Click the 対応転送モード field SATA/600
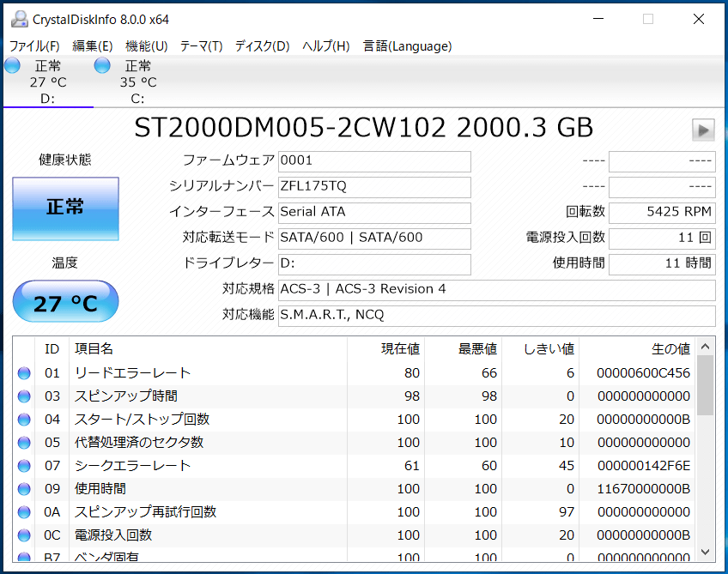Viewport: 728px width, 574px height. click(374, 239)
